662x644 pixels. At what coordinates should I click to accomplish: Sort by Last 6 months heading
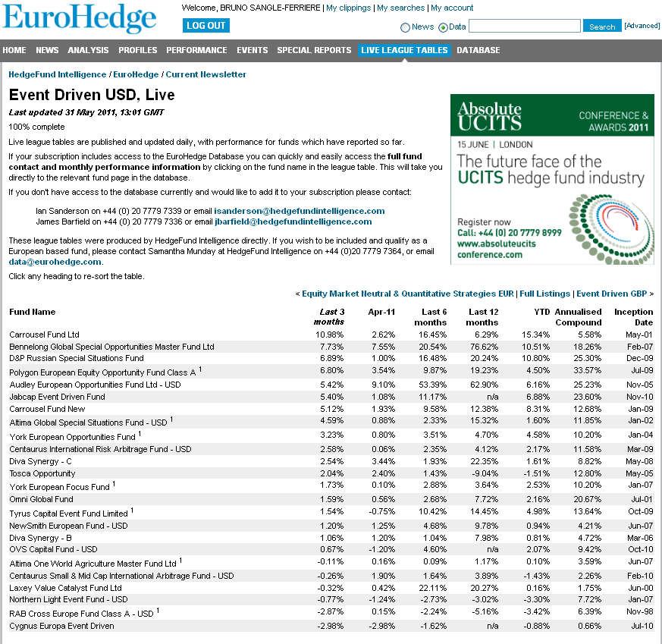click(431, 317)
